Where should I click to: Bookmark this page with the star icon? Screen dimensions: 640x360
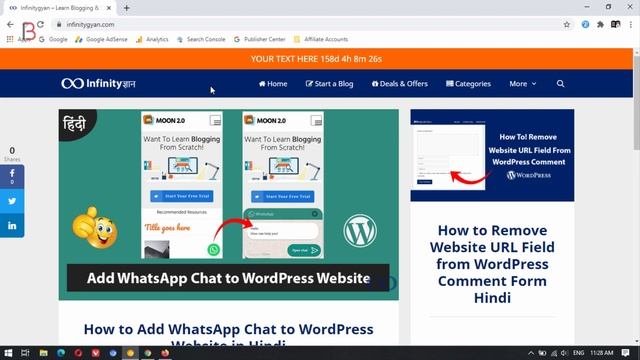(x=567, y=24)
